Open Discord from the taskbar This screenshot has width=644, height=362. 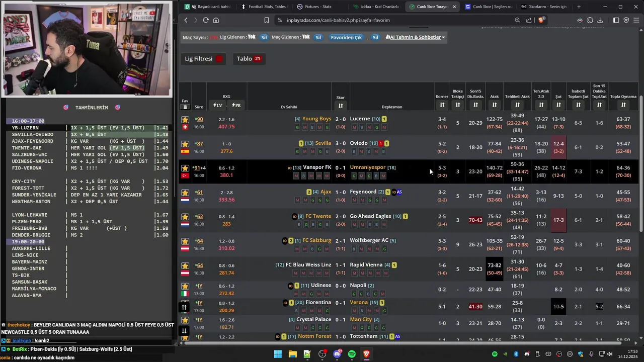coord(337,354)
